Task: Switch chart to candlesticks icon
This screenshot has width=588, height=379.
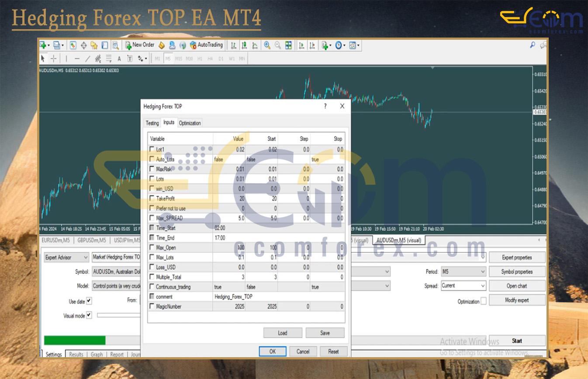Action: click(x=244, y=45)
